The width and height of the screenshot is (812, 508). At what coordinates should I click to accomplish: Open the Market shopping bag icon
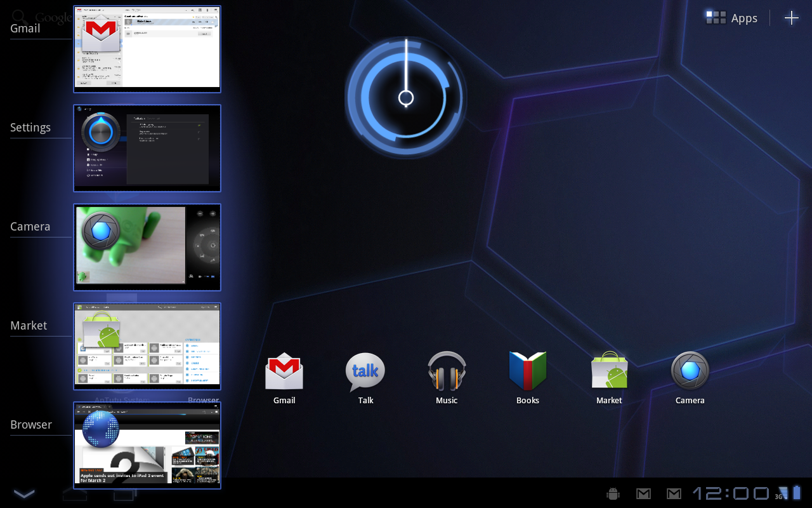pyautogui.click(x=609, y=378)
